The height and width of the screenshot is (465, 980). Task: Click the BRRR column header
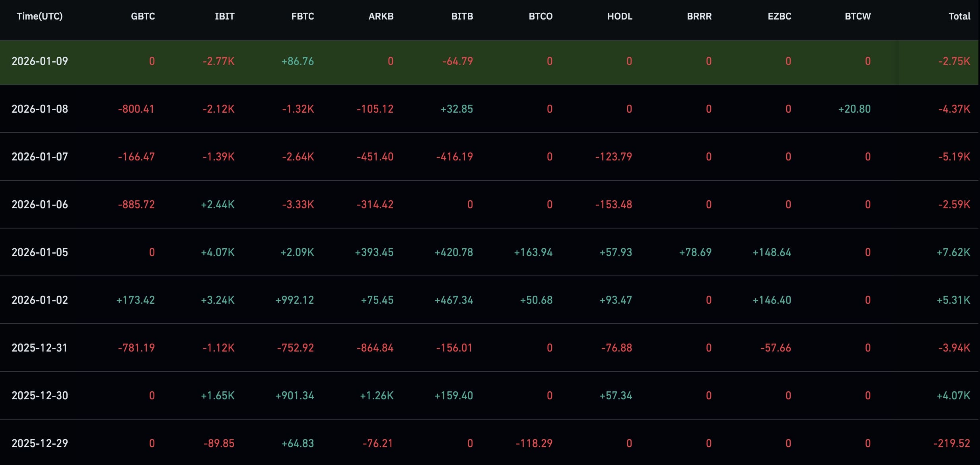(x=699, y=16)
